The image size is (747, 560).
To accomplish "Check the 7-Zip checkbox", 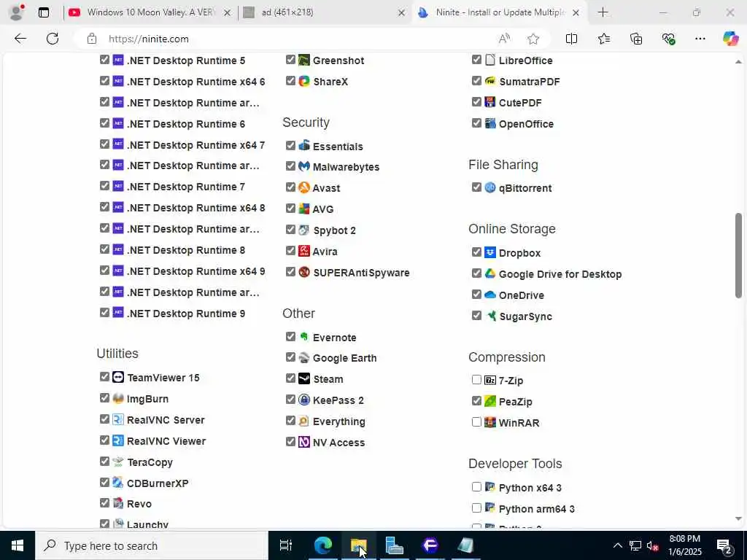I will tap(476, 379).
